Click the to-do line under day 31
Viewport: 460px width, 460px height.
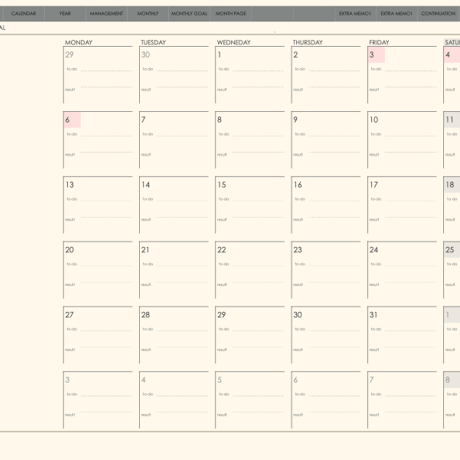coord(411,331)
